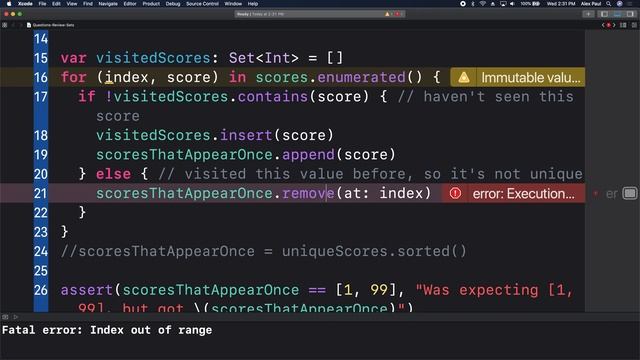Go forward in editor history

pyautogui.click(x=20, y=25)
